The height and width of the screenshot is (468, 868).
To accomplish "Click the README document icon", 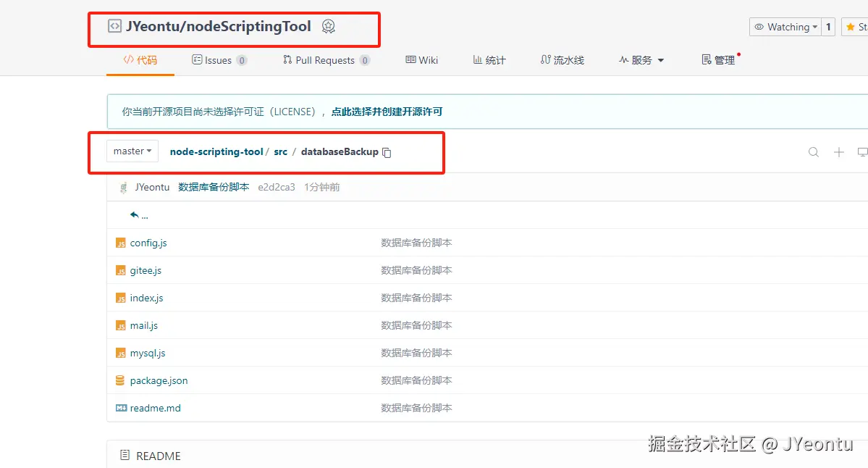I will (x=125, y=455).
